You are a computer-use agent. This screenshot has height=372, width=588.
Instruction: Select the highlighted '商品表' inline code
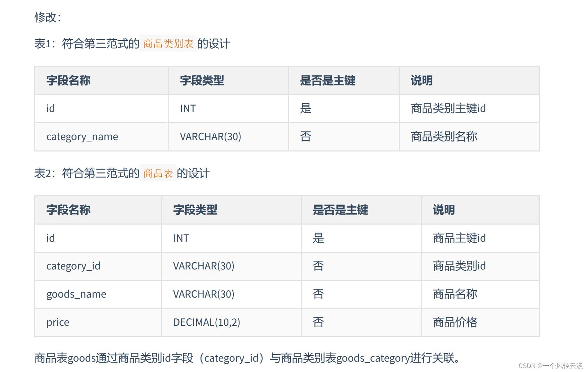click(158, 173)
